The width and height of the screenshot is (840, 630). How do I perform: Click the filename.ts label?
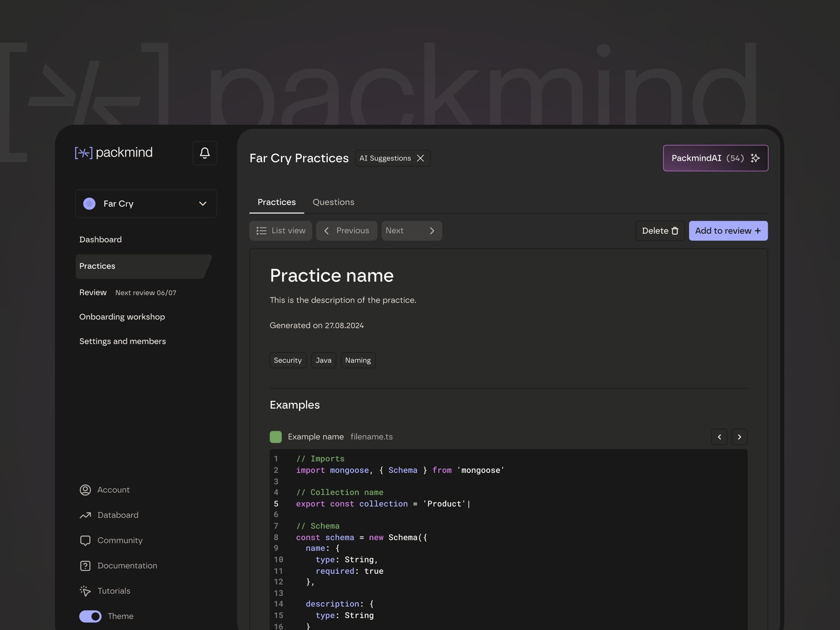pyautogui.click(x=371, y=437)
